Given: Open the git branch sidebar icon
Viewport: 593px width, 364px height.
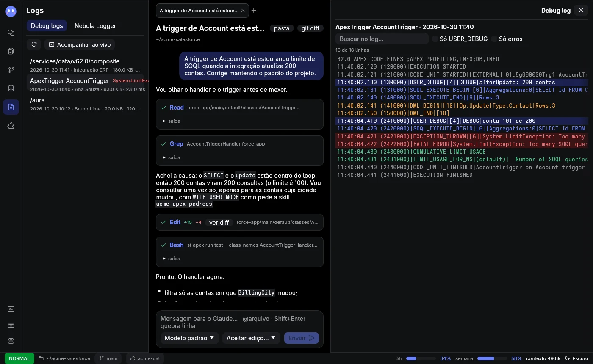Looking at the screenshot, I should [x=11, y=70].
